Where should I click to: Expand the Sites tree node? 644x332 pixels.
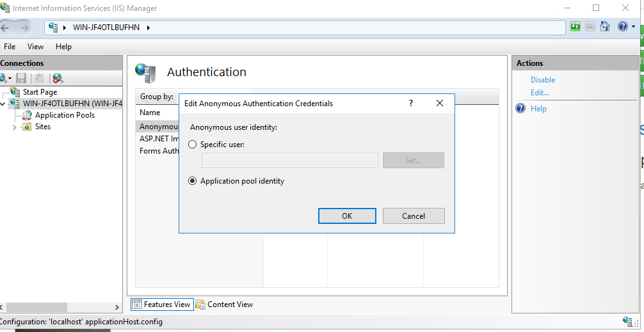pyautogui.click(x=15, y=127)
